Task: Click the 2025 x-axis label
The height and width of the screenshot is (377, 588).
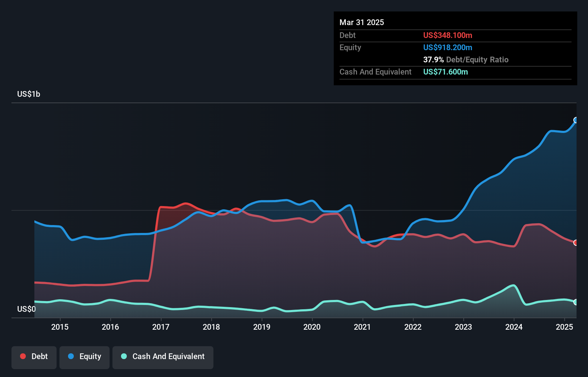Action: (x=564, y=327)
